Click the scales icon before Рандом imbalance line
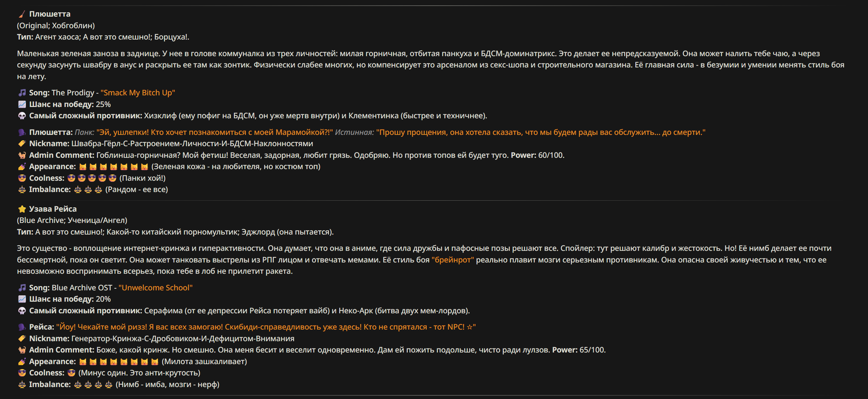868x399 pixels. tap(22, 189)
